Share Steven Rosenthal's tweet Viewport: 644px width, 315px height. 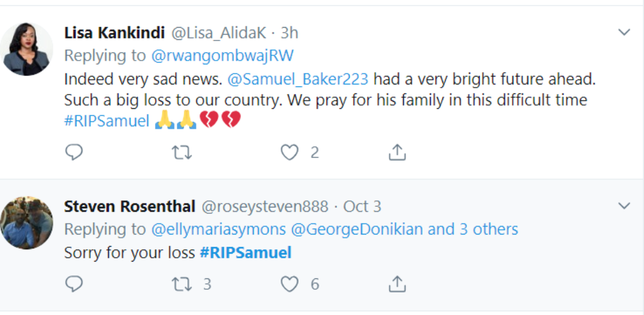(x=398, y=283)
